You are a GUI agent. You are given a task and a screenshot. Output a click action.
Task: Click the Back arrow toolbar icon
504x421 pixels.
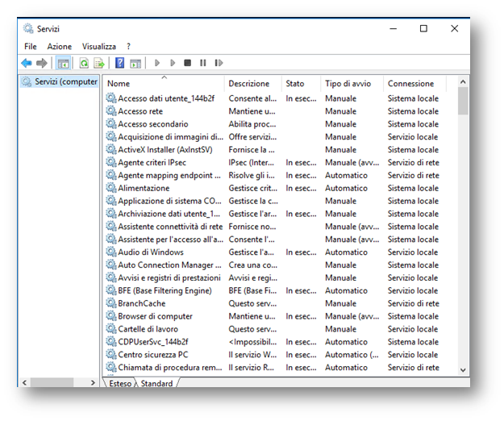click(x=27, y=63)
